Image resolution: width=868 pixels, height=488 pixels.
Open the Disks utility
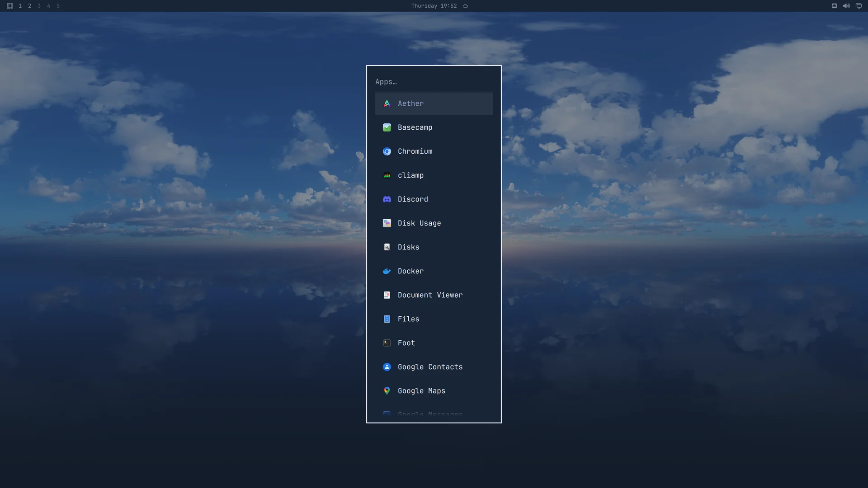tap(434, 247)
